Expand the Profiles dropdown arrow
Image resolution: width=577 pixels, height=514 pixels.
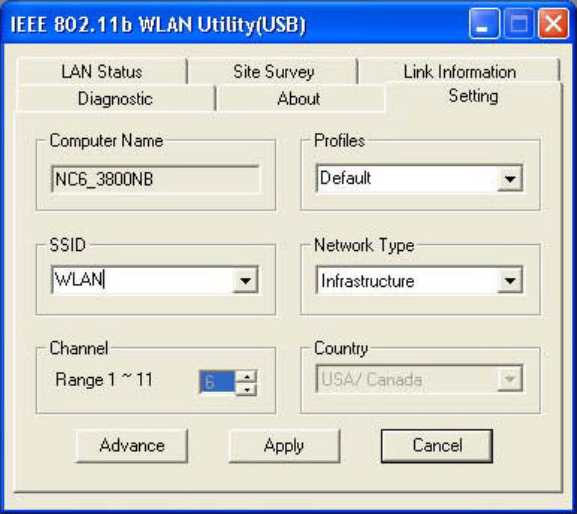pyautogui.click(x=510, y=179)
